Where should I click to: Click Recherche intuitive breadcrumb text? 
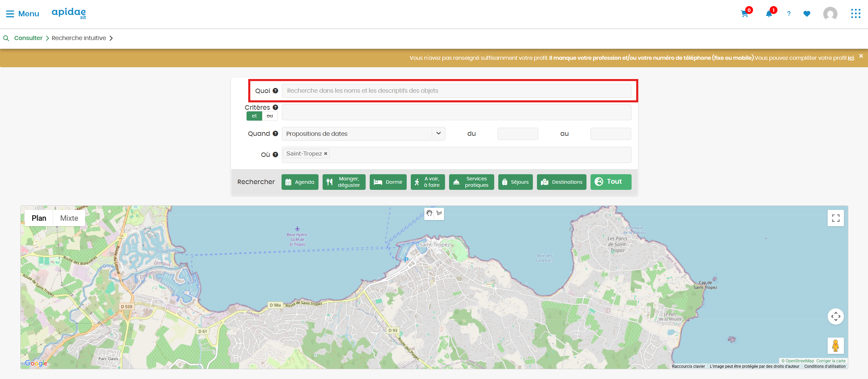[79, 38]
